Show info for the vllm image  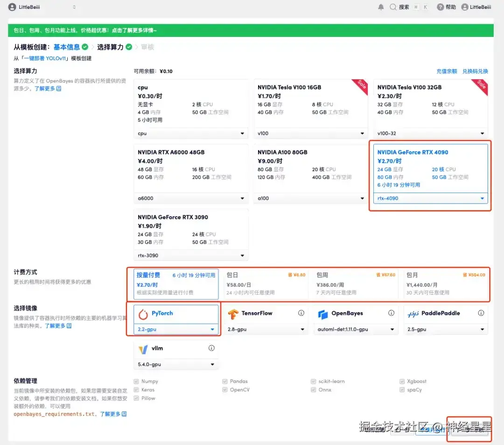(x=211, y=348)
